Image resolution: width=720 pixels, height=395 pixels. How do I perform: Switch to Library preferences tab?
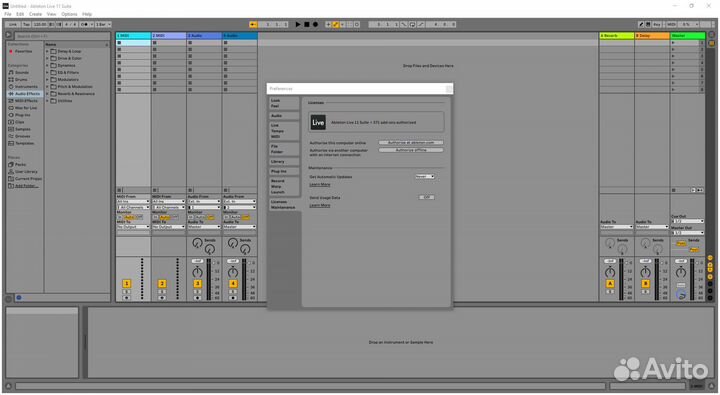coord(284,162)
